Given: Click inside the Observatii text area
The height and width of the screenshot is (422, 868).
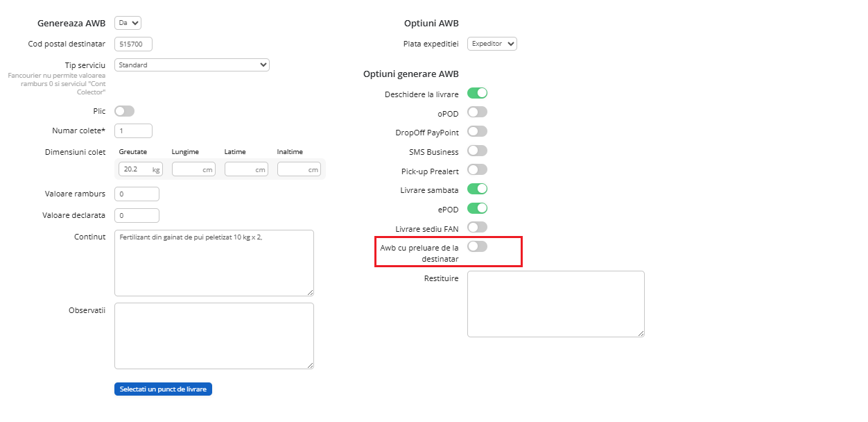Looking at the screenshot, I should coord(214,336).
